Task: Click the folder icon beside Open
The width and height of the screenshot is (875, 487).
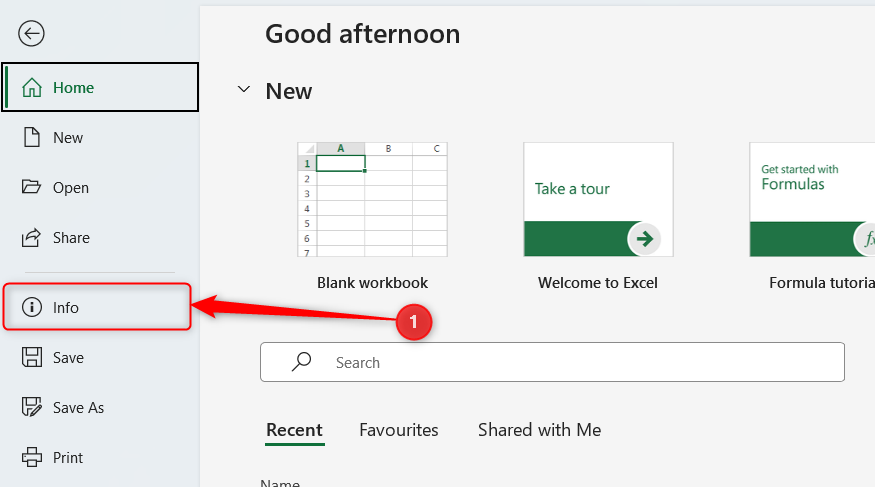Action: tap(31, 186)
